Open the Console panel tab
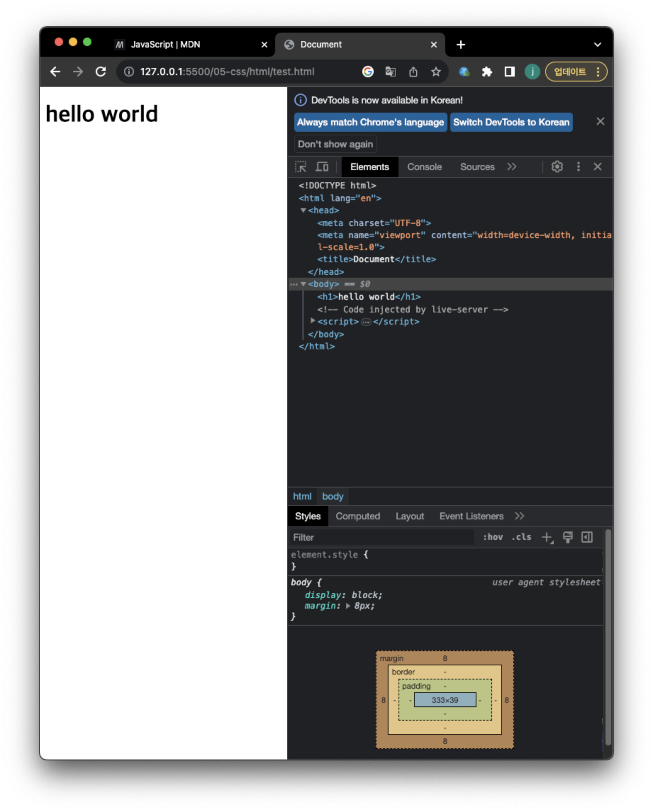 point(424,167)
